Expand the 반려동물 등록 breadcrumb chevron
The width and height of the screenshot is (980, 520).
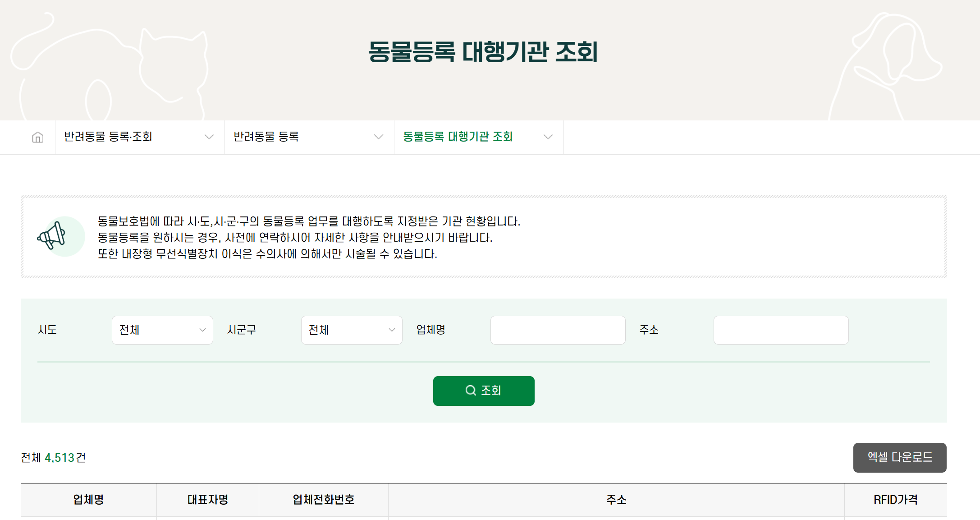click(x=378, y=137)
